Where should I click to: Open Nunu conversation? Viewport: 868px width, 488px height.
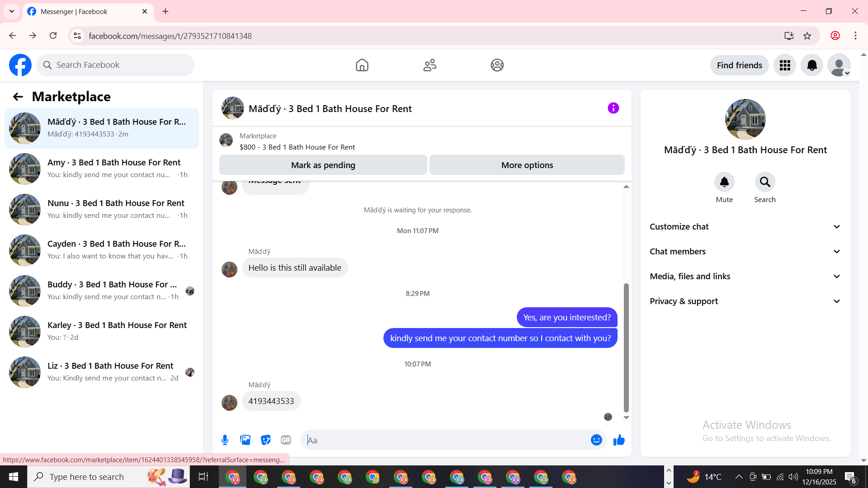click(x=102, y=209)
